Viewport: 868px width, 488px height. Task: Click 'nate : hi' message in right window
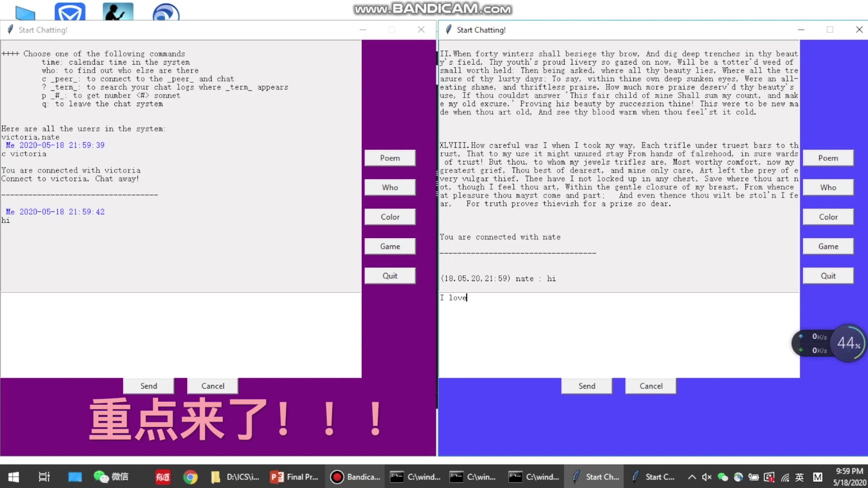pos(536,279)
